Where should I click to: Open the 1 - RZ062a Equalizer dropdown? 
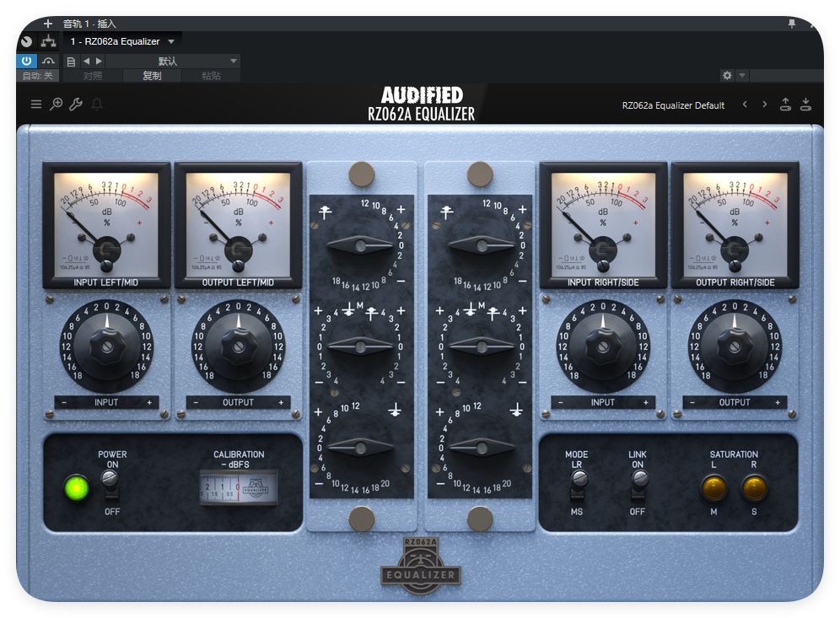(122, 41)
